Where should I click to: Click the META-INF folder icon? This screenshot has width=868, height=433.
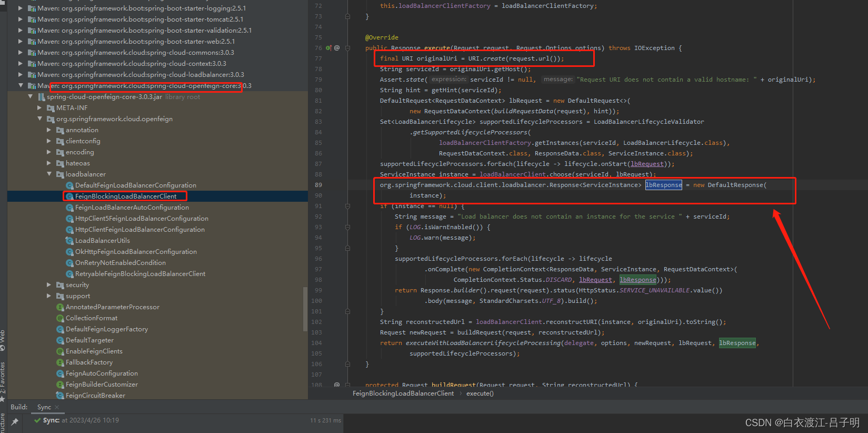click(x=51, y=108)
